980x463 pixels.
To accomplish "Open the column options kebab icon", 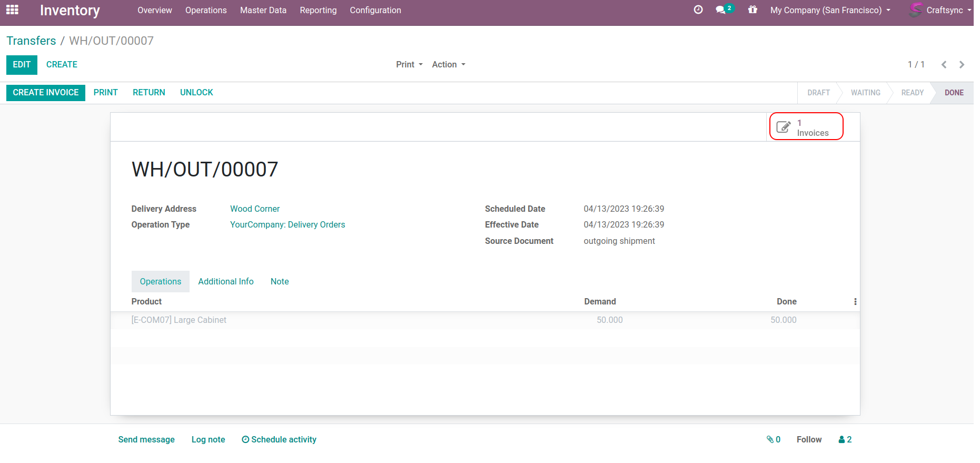I will pyautogui.click(x=855, y=302).
